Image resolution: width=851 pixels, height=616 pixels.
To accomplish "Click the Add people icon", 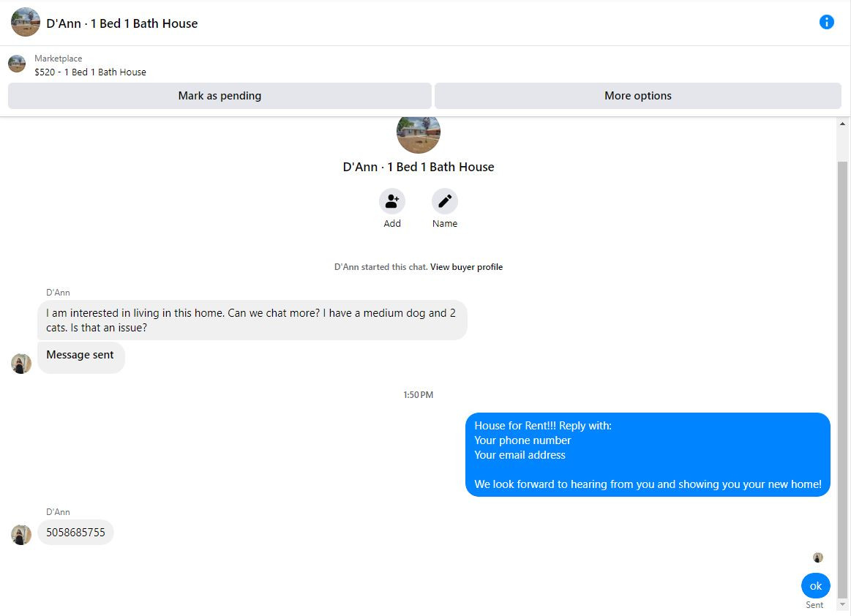I will pyautogui.click(x=392, y=201).
